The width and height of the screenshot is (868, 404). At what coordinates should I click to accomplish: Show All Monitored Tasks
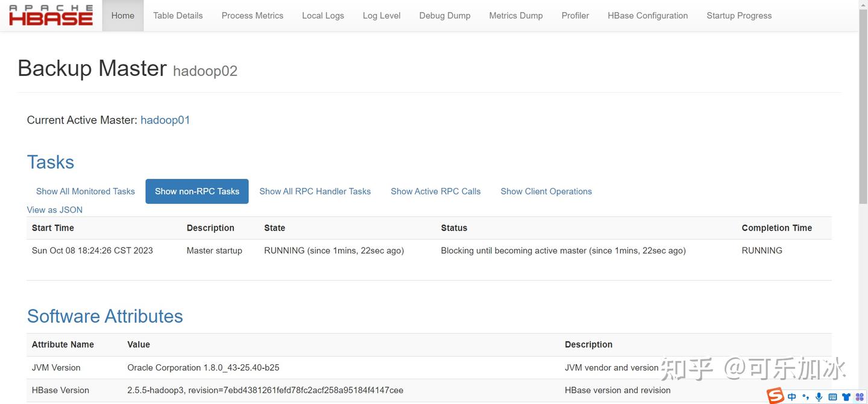coord(86,191)
